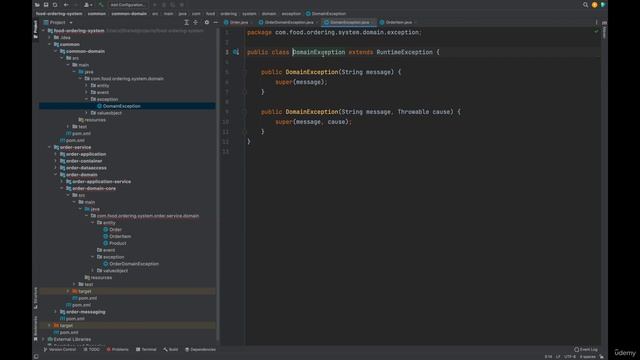This screenshot has width=640, height=360.
Task: Click the food-ordering-system breadcrumb
Action: [x=59, y=13]
